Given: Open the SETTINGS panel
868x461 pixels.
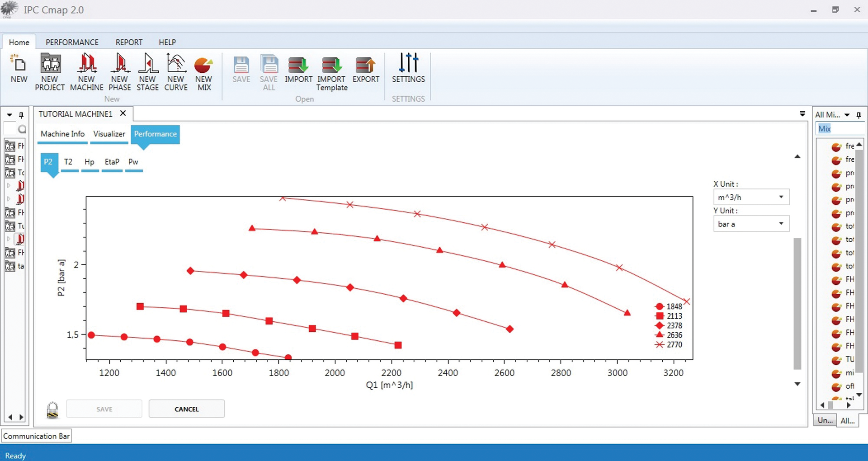Looking at the screenshot, I should [x=408, y=70].
